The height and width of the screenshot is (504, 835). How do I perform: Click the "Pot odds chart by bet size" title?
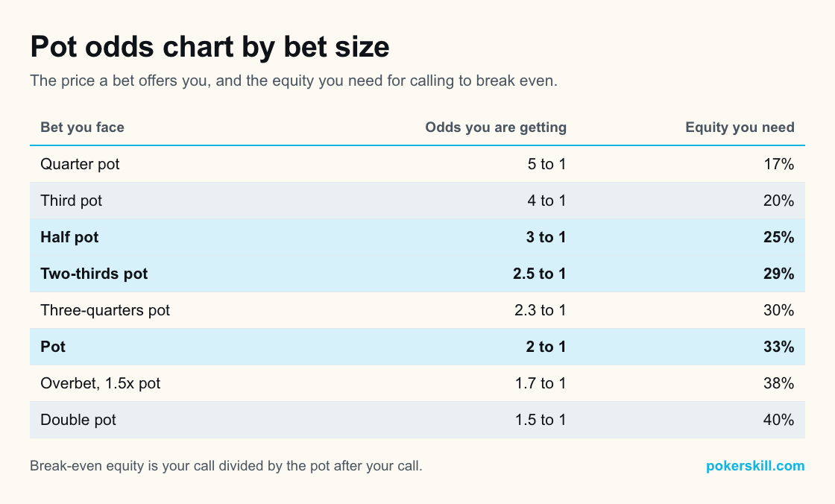209,47
